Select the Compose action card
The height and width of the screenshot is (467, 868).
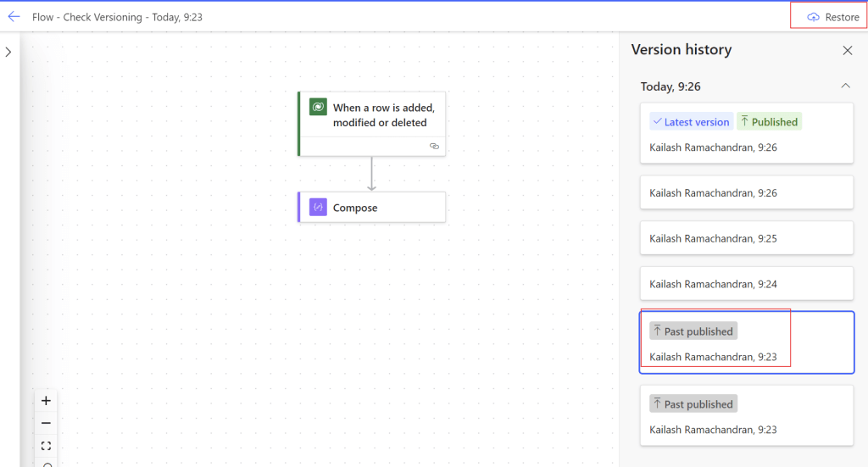click(371, 208)
